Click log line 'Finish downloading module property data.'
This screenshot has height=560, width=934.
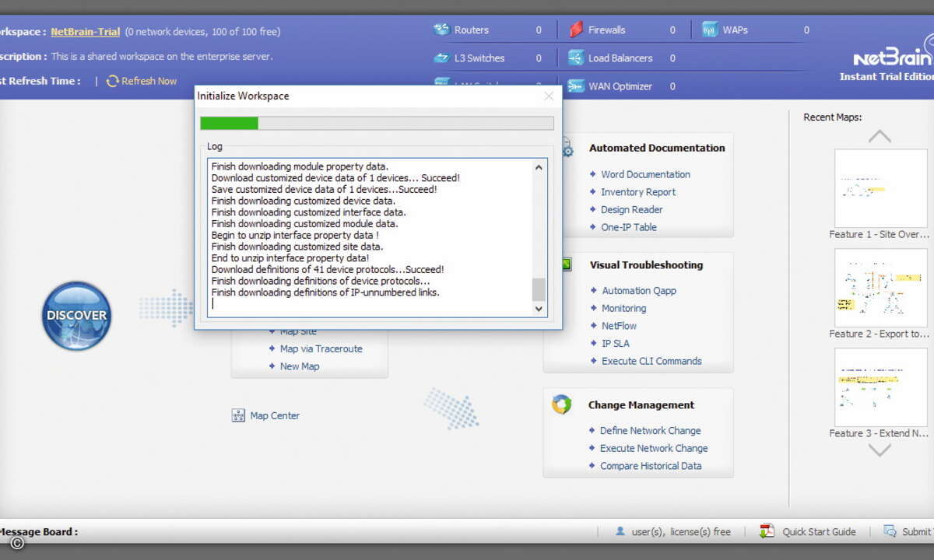(300, 166)
